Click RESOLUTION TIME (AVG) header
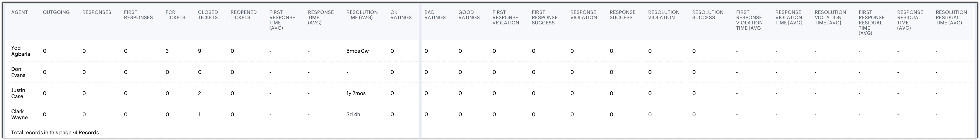The width and height of the screenshot is (980, 140). [362, 15]
